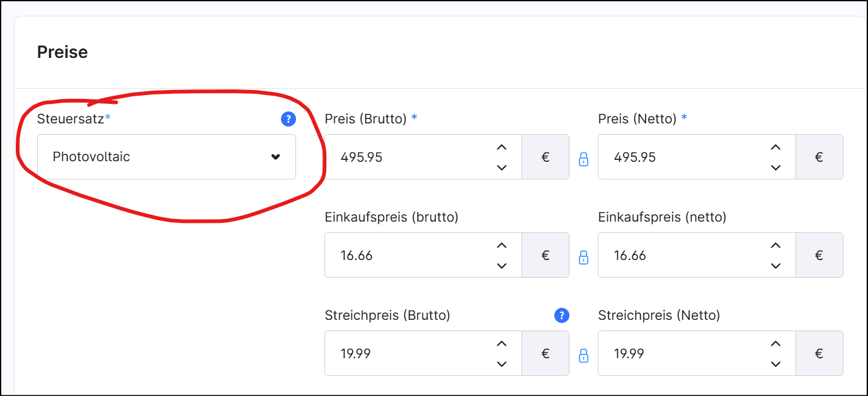Decrease Einkaufspreis (netto) using down arrow
The height and width of the screenshot is (396, 868).
click(775, 266)
